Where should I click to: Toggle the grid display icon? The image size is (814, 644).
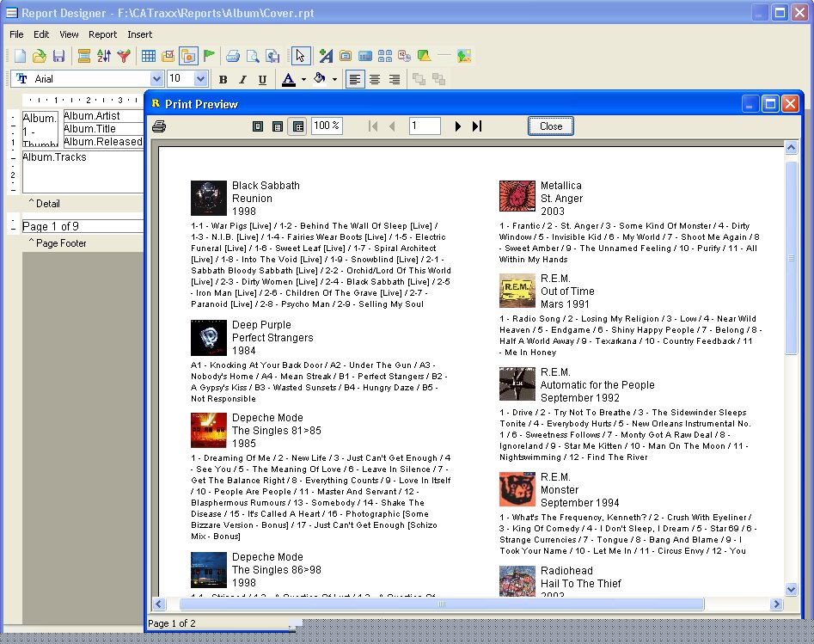coord(149,56)
